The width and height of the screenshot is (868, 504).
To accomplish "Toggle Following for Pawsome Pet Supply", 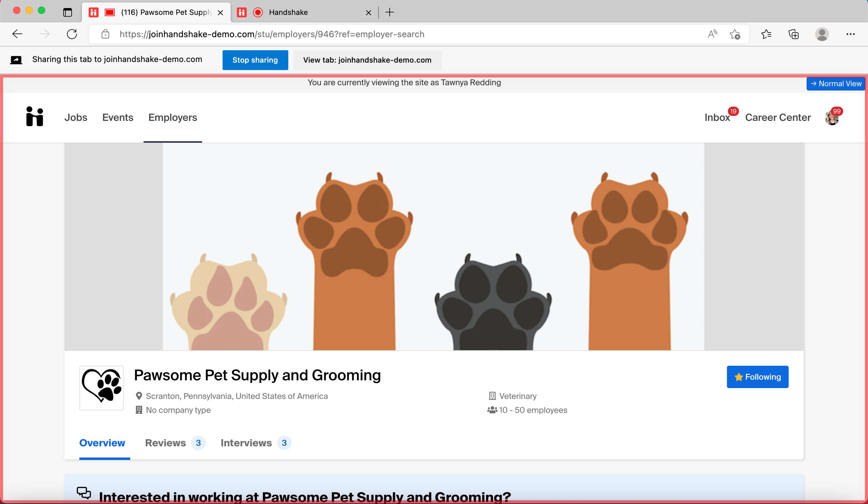I will tap(757, 377).
